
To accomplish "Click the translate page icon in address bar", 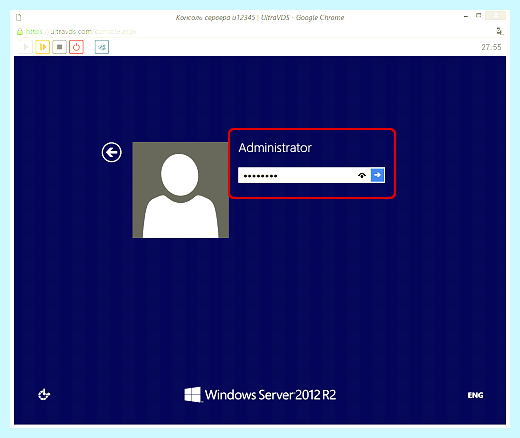I will [x=499, y=31].
